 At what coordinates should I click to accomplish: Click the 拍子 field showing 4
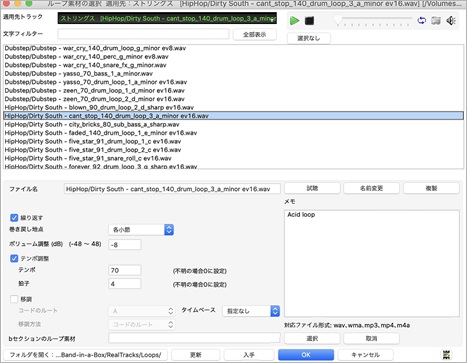[x=125, y=284]
